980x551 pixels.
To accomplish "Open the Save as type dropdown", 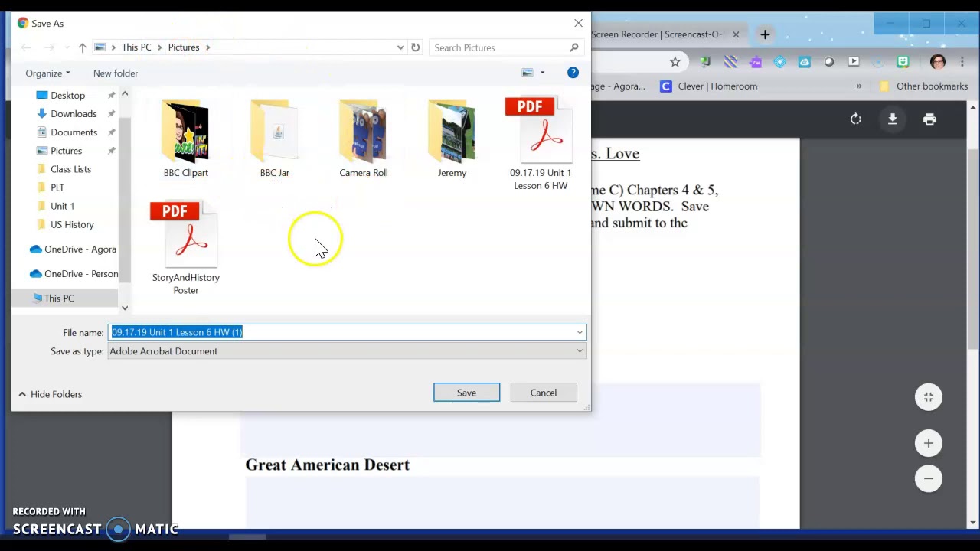I will pos(580,351).
